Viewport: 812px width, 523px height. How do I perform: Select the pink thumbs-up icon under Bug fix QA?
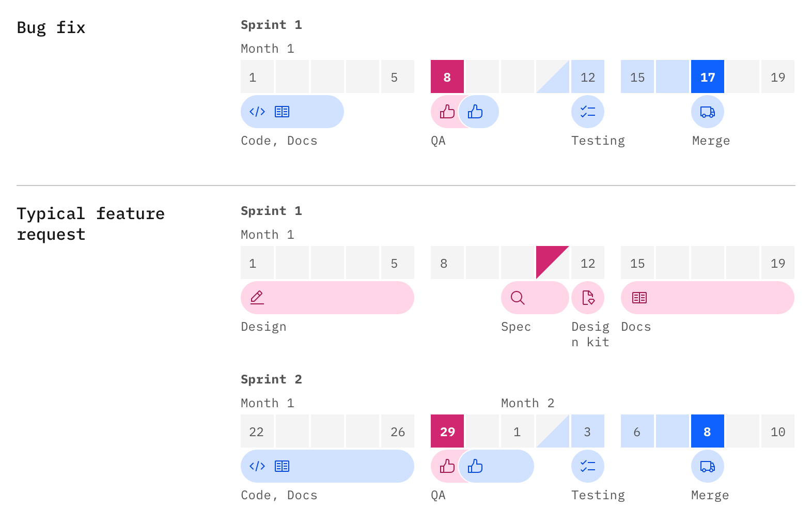coord(447,112)
